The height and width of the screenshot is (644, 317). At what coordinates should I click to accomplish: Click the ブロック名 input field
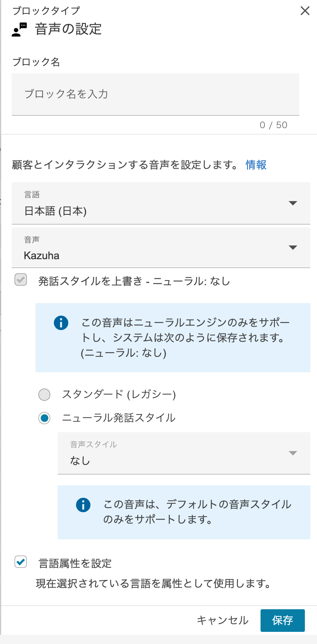click(156, 94)
